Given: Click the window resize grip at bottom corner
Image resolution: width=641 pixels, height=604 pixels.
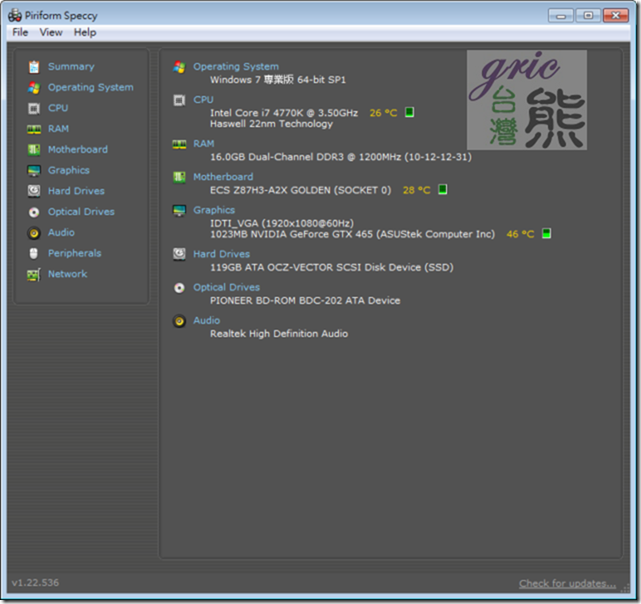Looking at the screenshot, I should [625, 589].
